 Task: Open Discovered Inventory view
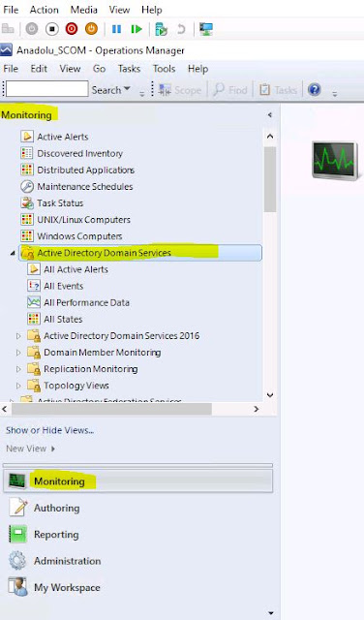79,153
